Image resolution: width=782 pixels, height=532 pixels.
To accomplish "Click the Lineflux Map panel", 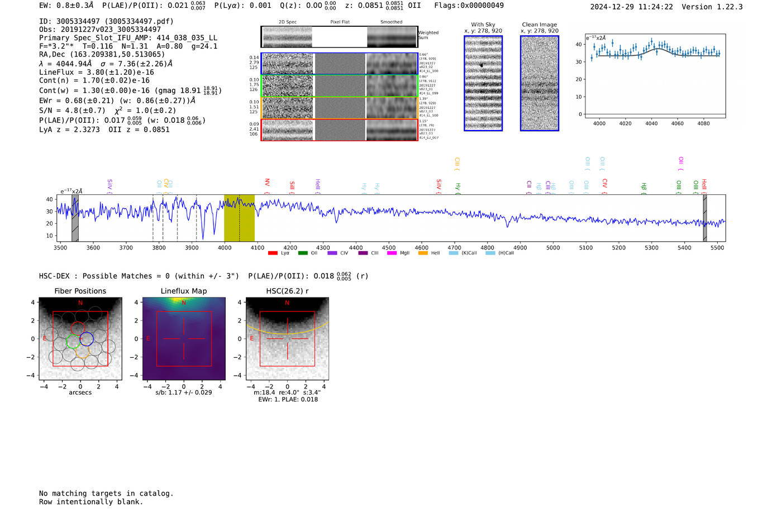I will click(184, 339).
